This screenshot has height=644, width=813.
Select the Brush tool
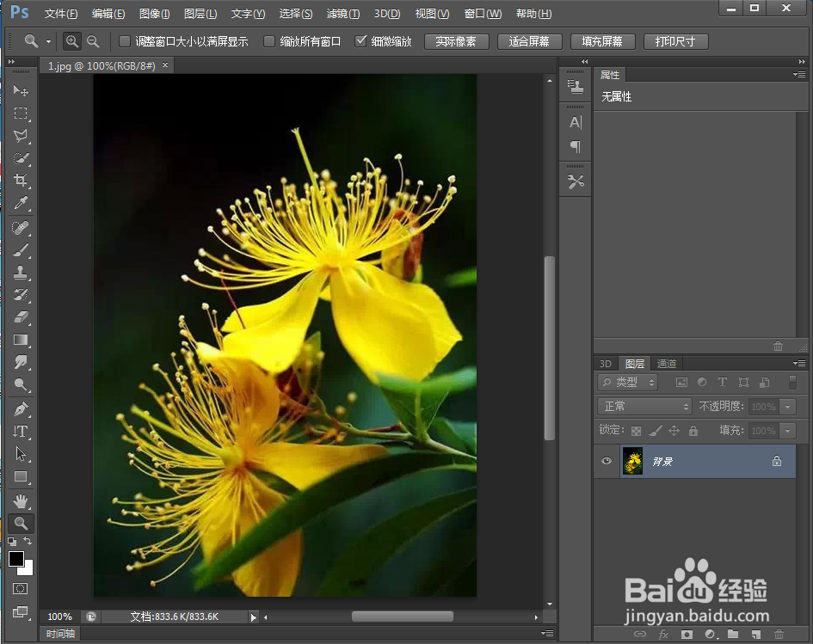point(22,250)
